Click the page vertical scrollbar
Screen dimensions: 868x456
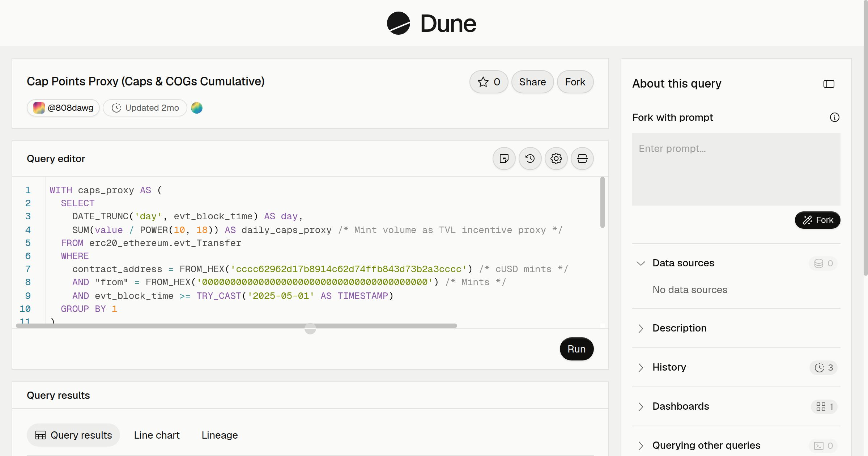pyautogui.click(x=865, y=138)
